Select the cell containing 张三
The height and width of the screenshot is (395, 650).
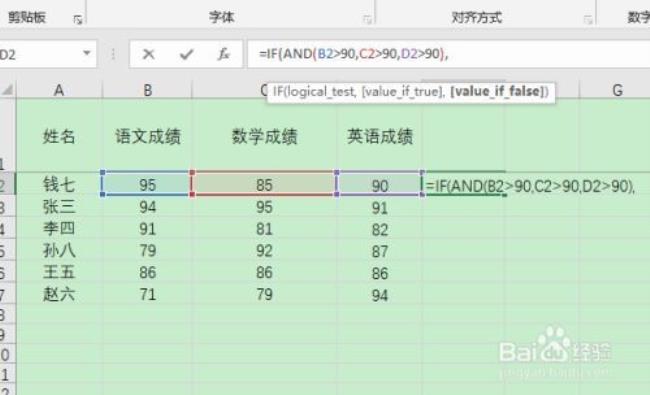coord(59,206)
